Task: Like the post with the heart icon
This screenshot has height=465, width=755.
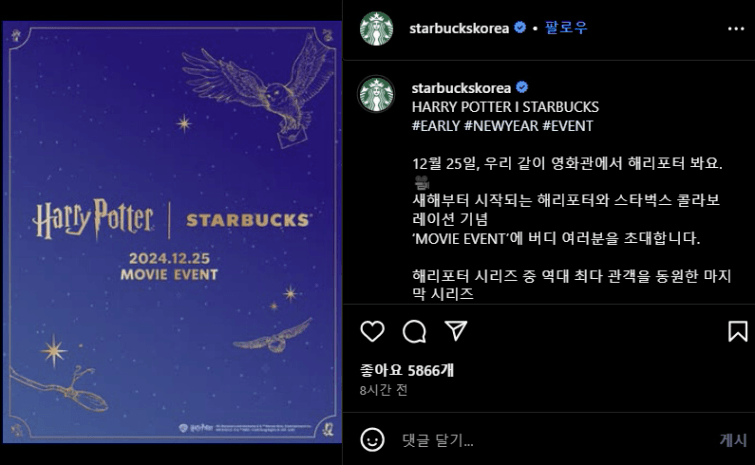Action: click(372, 331)
